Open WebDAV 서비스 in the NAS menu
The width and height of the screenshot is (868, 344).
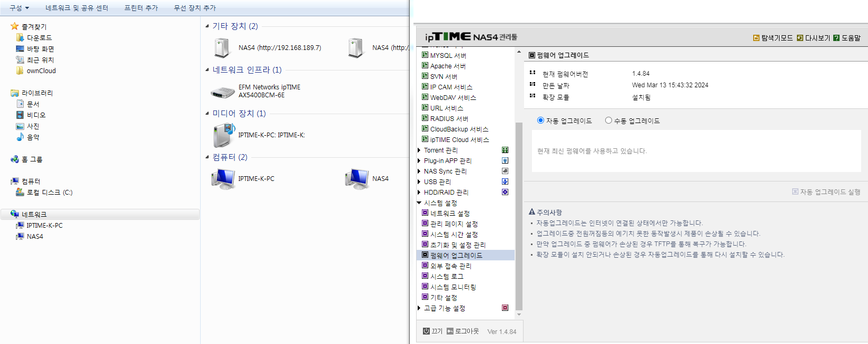coord(453,98)
